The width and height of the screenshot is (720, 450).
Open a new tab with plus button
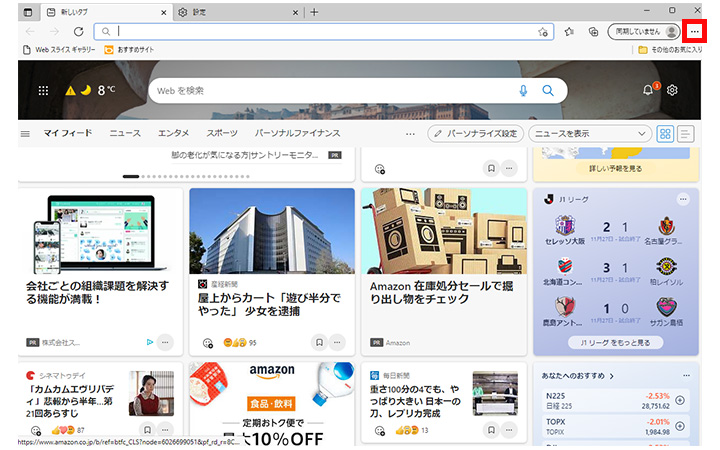(314, 12)
